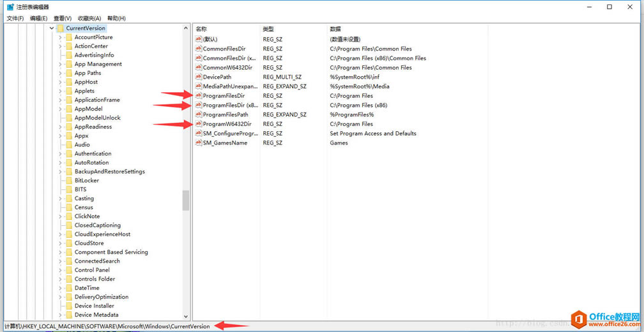Click the SM_GamesName value icon
This screenshot has width=644, height=332.
point(199,143)
